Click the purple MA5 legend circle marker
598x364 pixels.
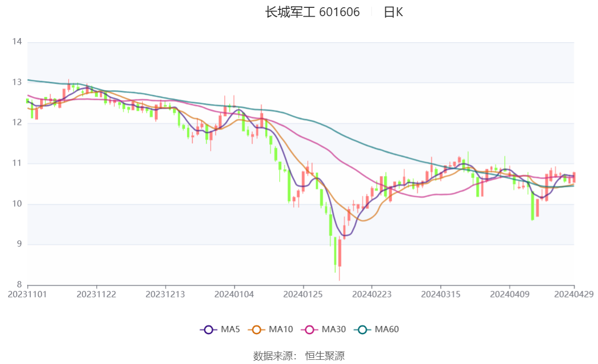tap(209, 329)
